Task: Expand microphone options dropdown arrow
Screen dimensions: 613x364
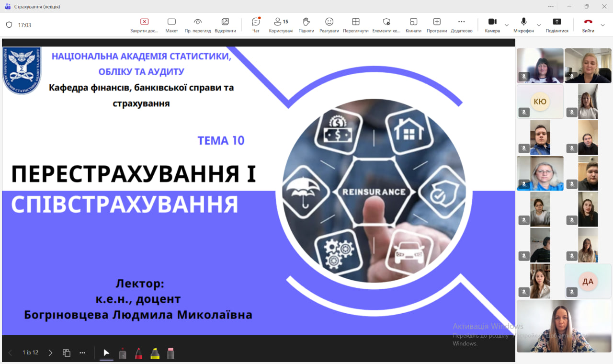Action: pyautogui.click(x=539, y=25)
